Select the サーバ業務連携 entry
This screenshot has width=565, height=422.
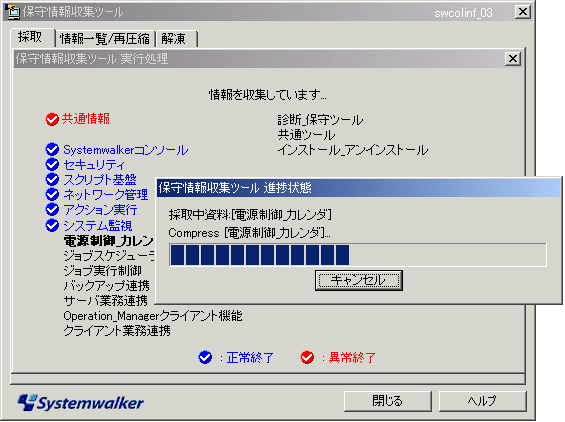click(x=105, y=301)
